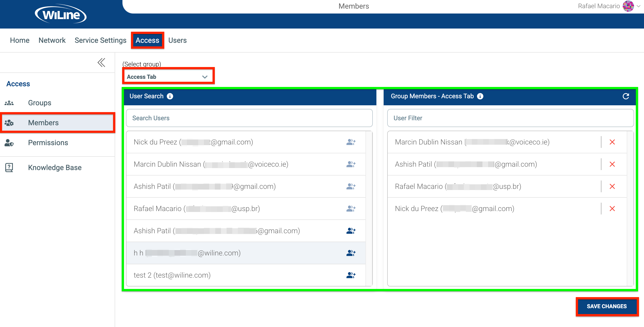Click the Members icon in the sidebar
Image resolution: width=644 pixels, height=327 pixels.
[9, 123]
